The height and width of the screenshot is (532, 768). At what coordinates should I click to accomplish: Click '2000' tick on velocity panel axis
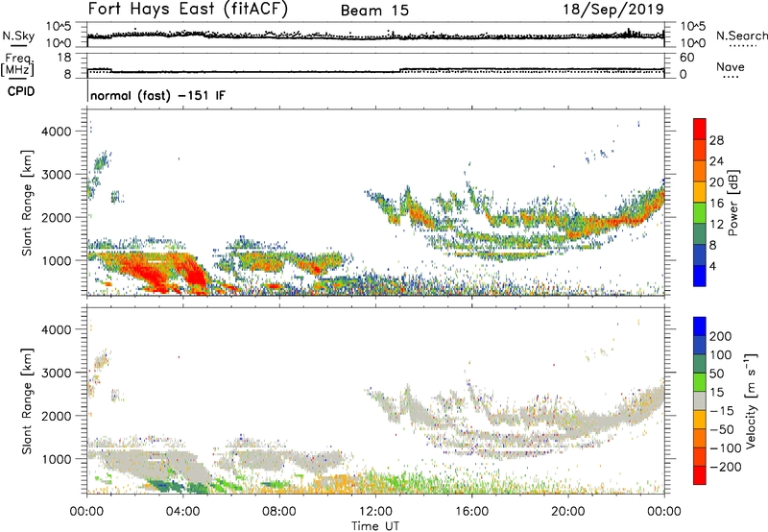tap(57, 416)
